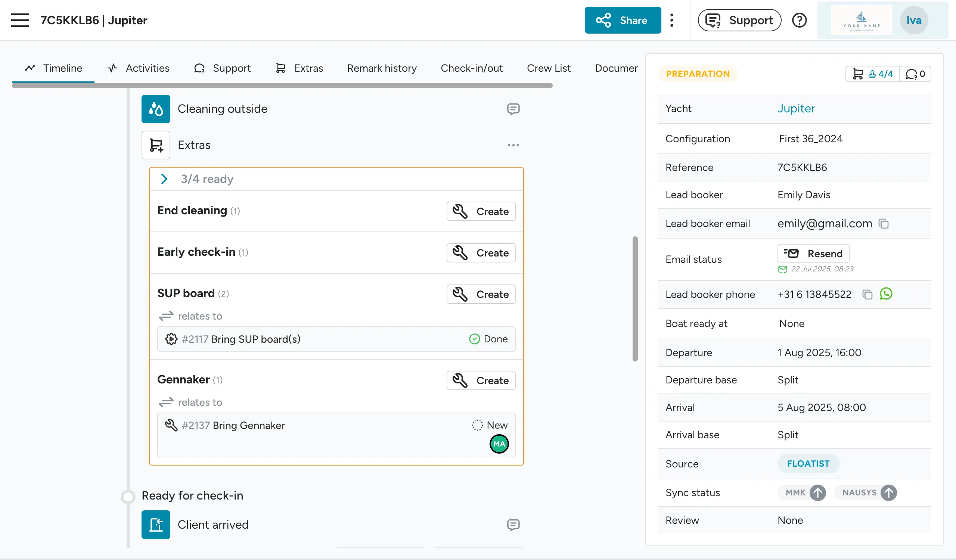Open task #2137 Bring Gennaker
956x560 pixels.
pos(233,425)
